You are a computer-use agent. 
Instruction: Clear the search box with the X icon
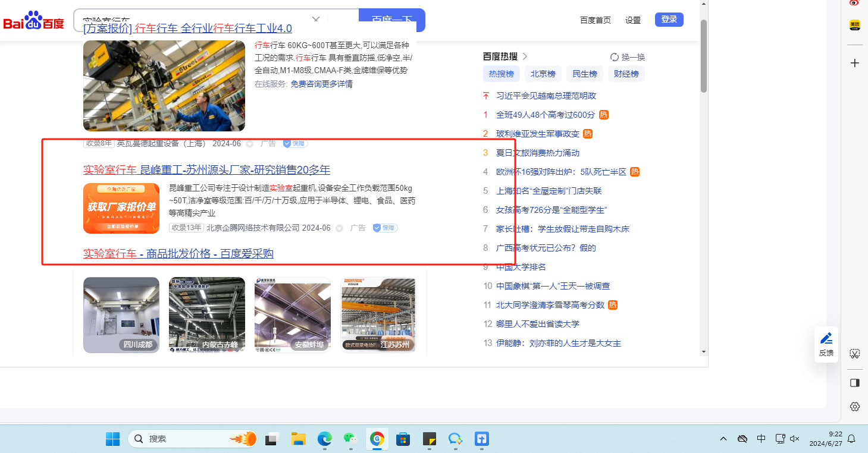317,20
